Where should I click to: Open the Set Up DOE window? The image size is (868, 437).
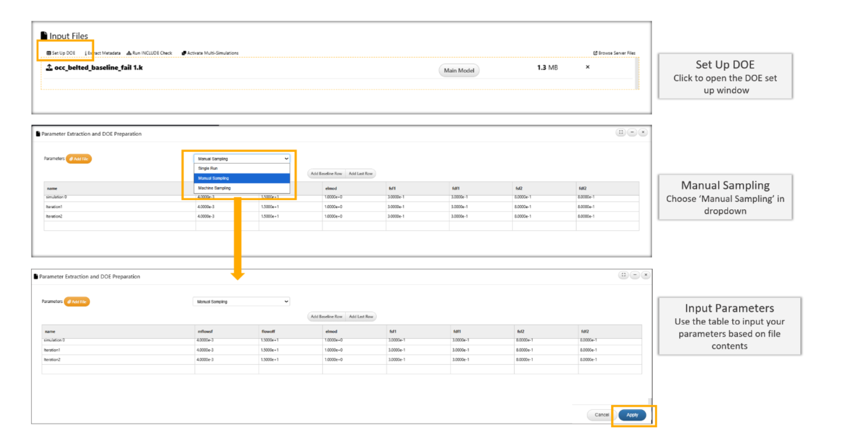point(61,53)
